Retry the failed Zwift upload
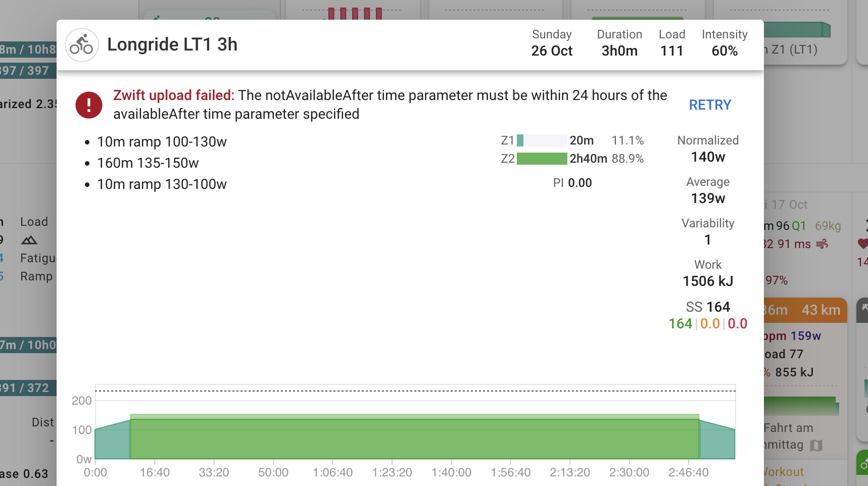 point(710,105)
